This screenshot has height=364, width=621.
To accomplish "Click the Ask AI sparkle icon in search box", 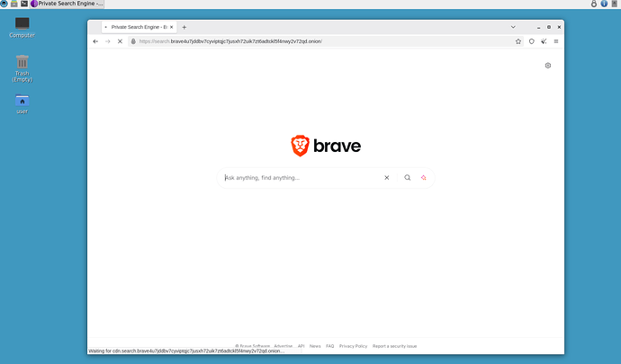I will point(423,178).
